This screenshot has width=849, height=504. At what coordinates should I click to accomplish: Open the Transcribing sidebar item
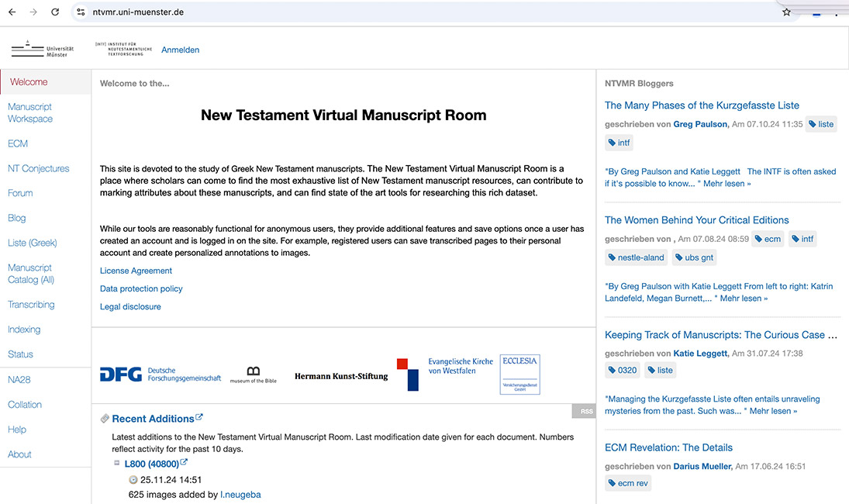point(31,304)
